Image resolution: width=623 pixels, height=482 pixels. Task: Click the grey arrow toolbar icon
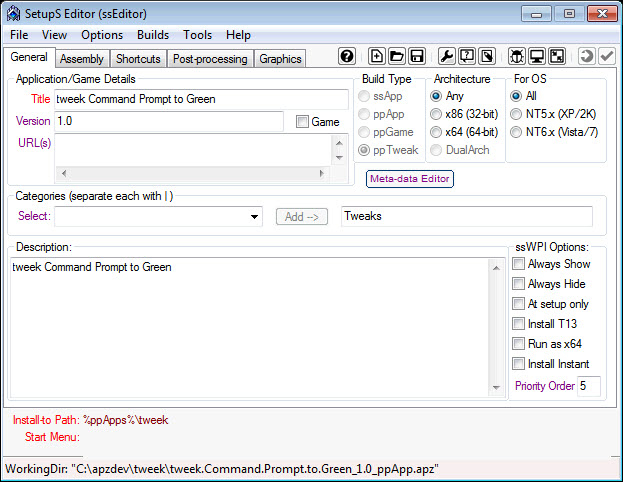click(x=586, y=56)
